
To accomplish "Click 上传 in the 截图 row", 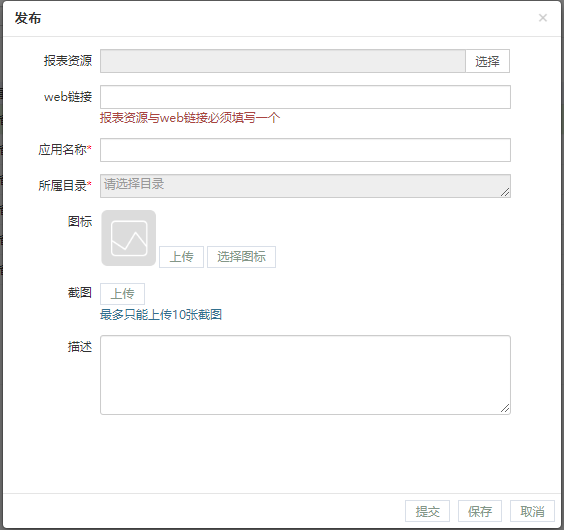I will coord(122,294).
